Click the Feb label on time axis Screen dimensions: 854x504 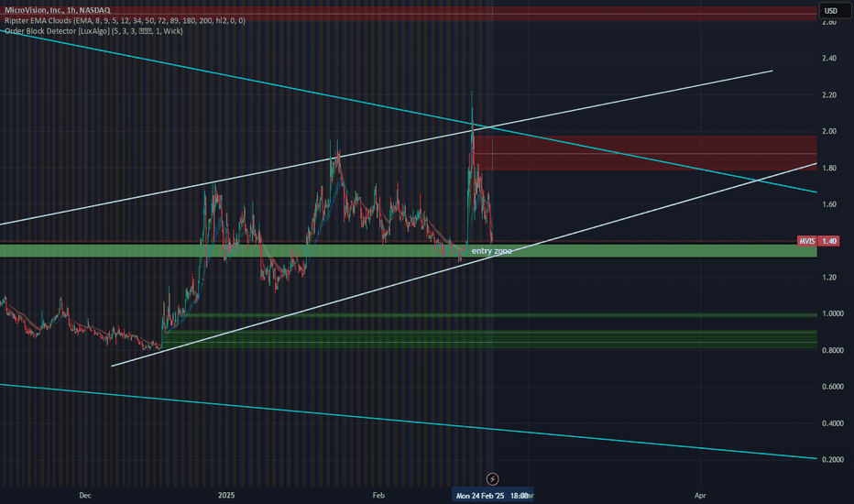(x=378, y=495)
